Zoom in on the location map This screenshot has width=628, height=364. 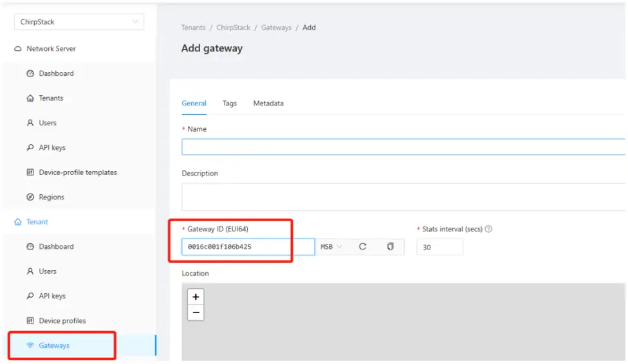[x=196, y=297]
